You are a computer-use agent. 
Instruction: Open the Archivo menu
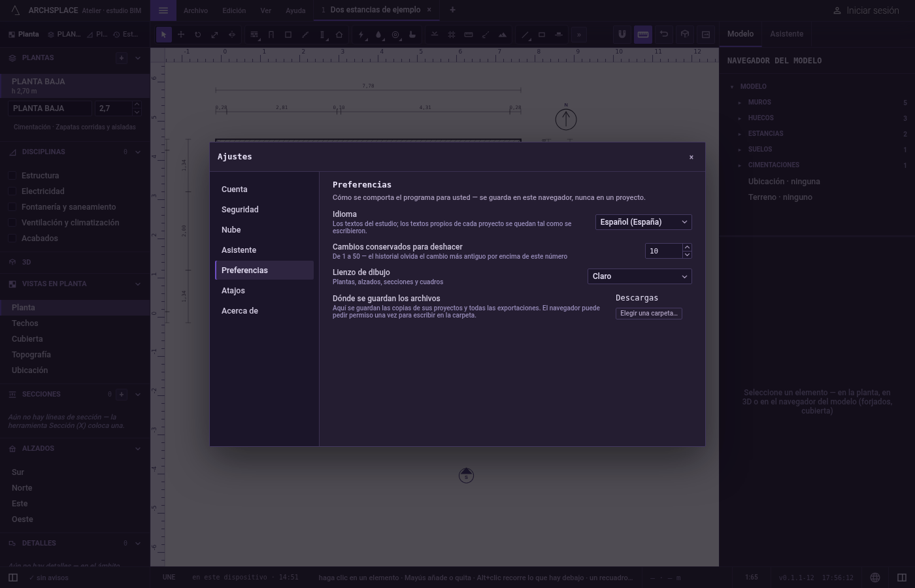195,10
